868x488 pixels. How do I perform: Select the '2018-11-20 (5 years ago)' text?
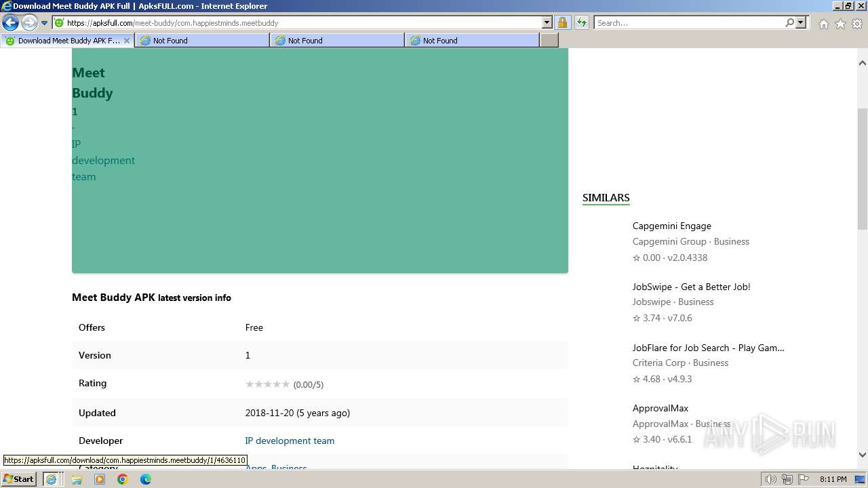[x=297, y=413]
